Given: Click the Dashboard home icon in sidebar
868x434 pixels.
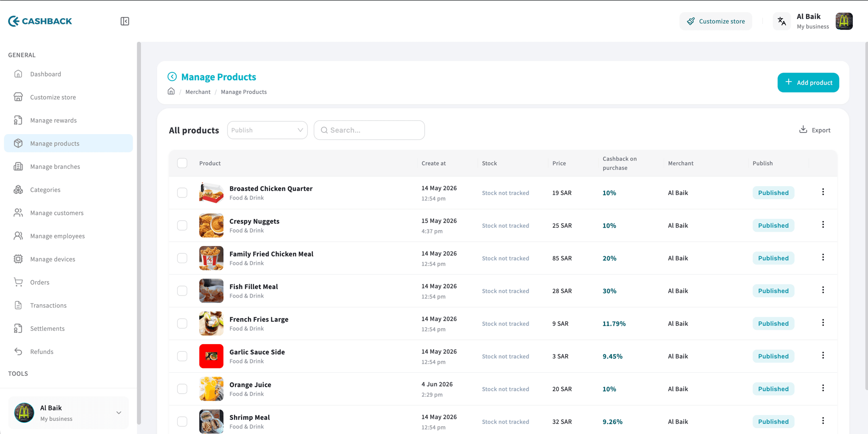Looking at the screenshot, I should pyautogui.click(x=18, y=74).
